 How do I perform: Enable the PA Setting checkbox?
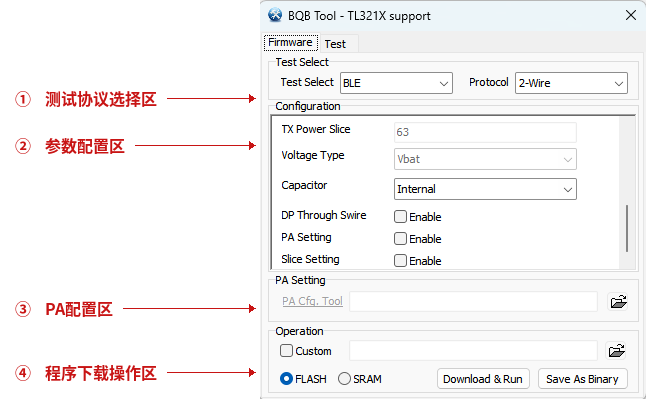click(400, 239)
